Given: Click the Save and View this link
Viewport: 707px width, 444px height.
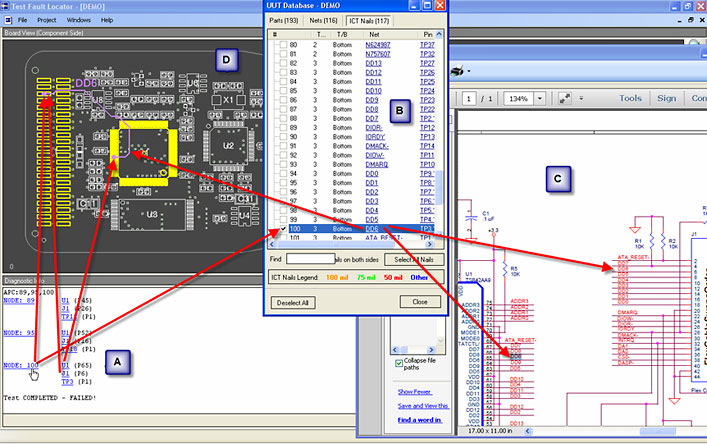Looking at the screenshot, I should pyautogui.click(x=423, y=406).
